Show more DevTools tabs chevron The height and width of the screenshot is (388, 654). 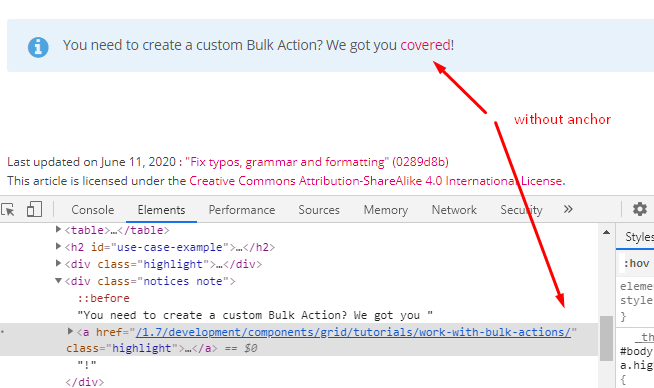click(x=568, y=209)
